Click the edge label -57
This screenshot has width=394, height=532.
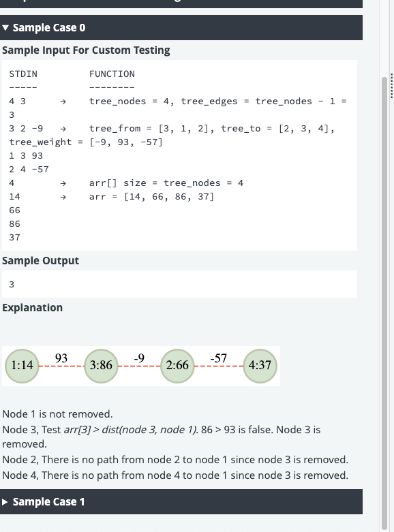click(x=218, y=358)
